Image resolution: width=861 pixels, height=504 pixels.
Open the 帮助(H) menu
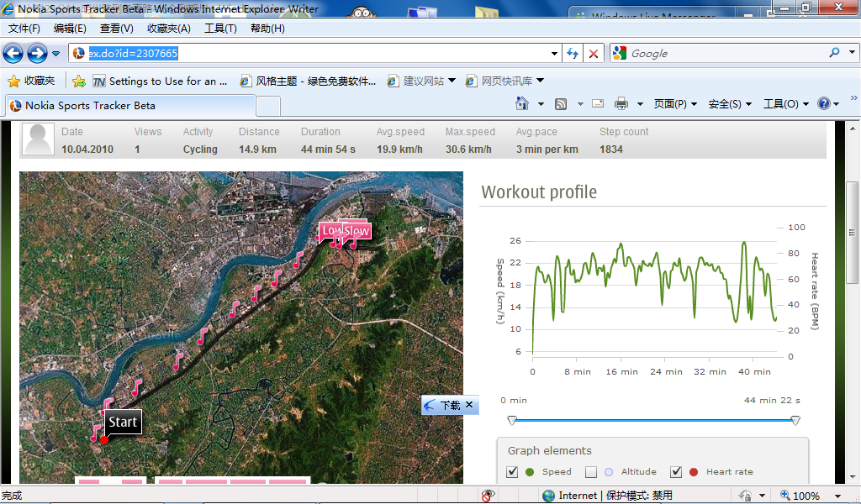(x=267, y=29)
